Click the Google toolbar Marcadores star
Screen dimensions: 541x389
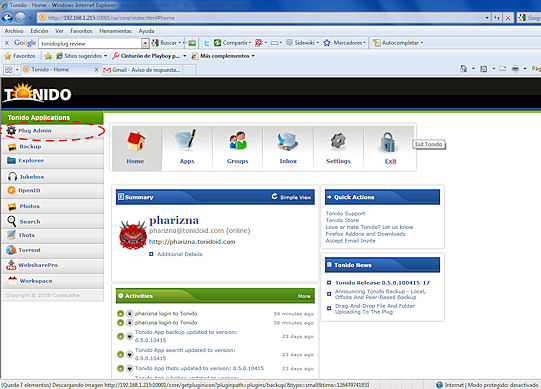(344, 43)
